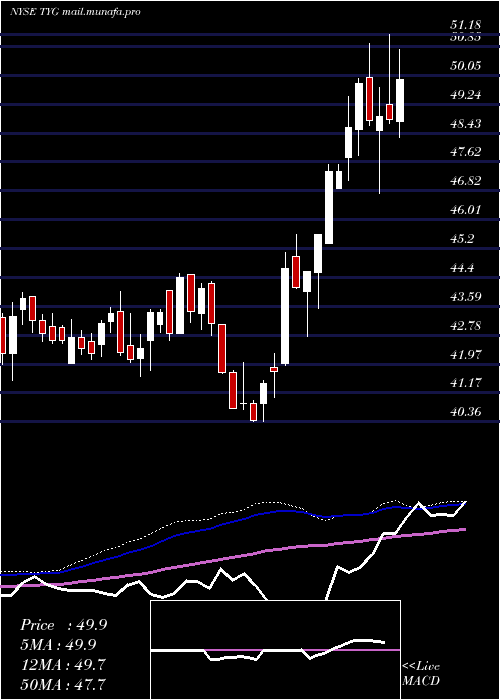Click the 44.4 price axis label
This screenshot has width=500, height=700.
coord(462,268)
